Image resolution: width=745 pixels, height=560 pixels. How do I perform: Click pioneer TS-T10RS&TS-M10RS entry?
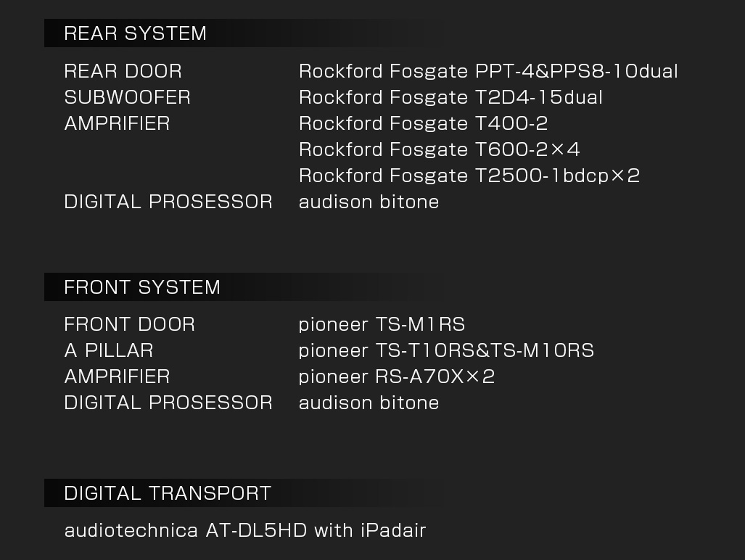point(447,350)
